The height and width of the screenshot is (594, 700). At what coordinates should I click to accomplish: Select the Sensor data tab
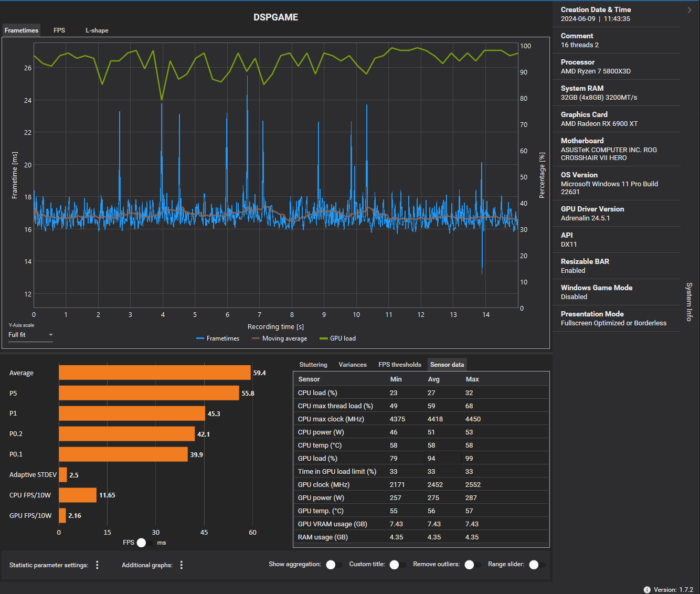[x=447, y=365]
